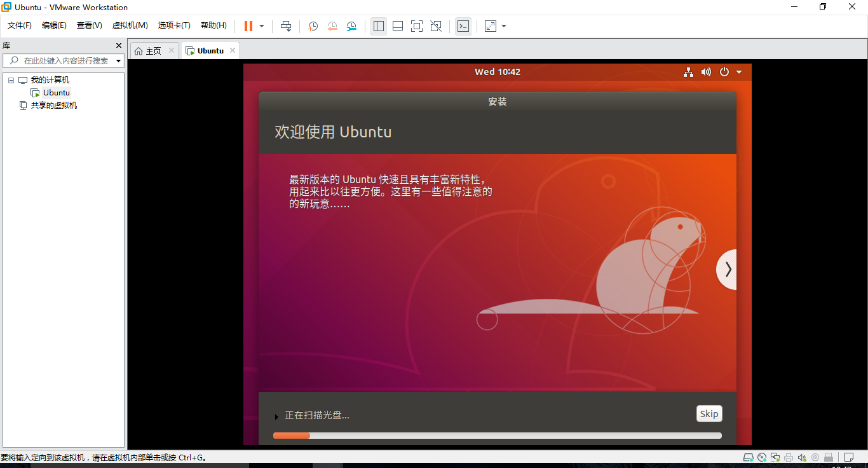Open the stretch display dropdown arrow
Image resolution: width=868 pixels, height=468 pixels.
[x=504, y=26]
